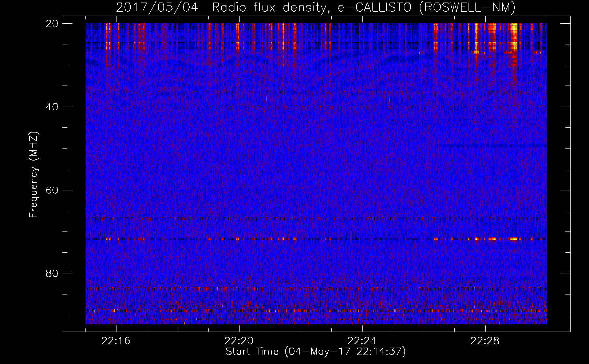Click the '22:28' time tick label
This screenshot has width=589, height=364.
point(485,341)
